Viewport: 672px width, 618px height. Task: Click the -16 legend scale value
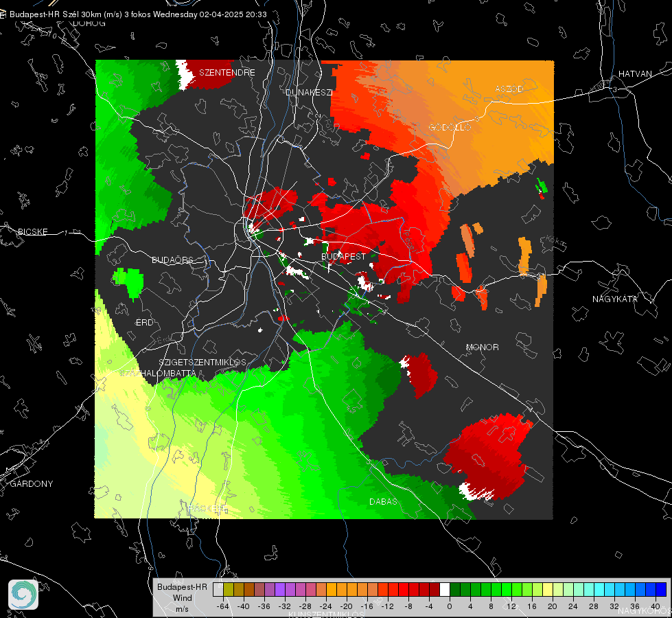point(367,606)
